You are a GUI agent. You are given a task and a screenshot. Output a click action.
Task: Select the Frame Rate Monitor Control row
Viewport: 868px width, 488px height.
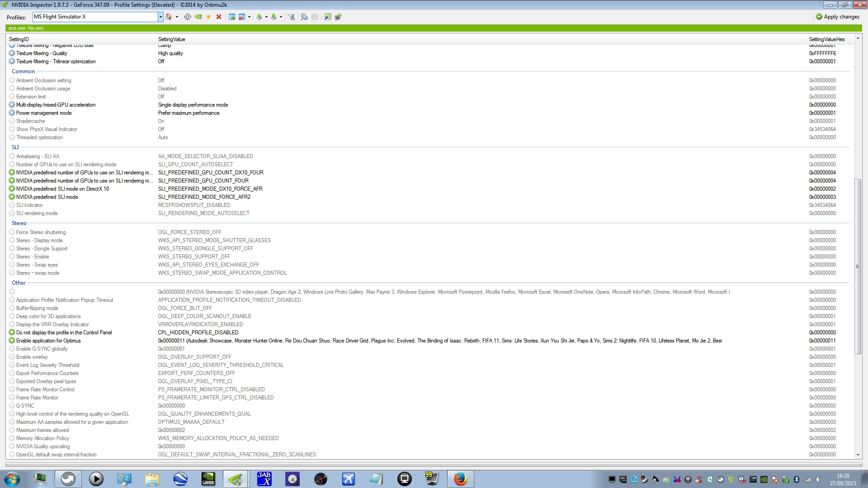pos(428,389)
